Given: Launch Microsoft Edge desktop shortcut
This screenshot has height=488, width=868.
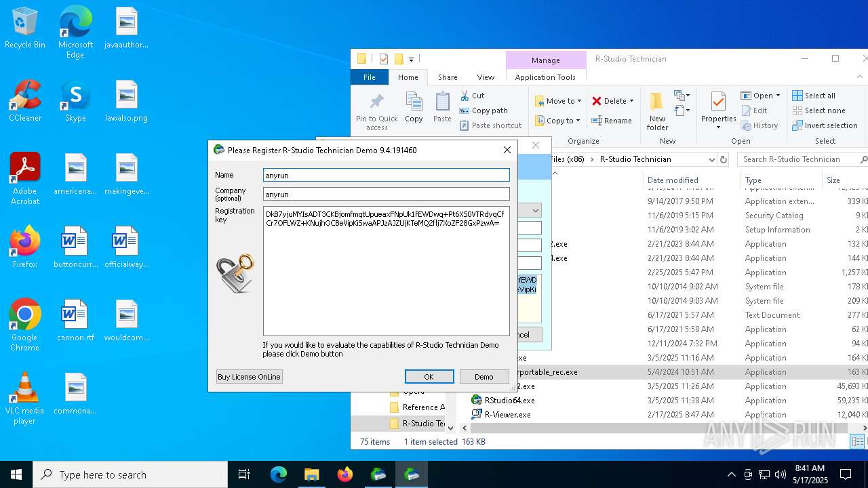Looking at the screenshot, I should pyautogui.click(x=75, y=33).
